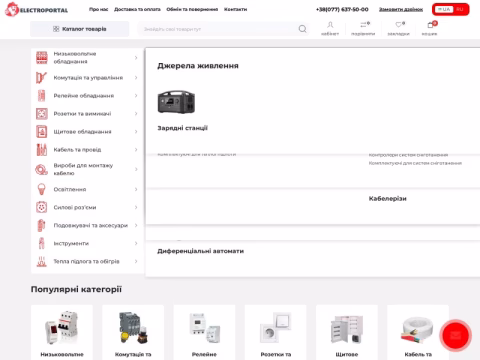The width and height of the screenshot is (480, 360).
Task: Expand Розетки та вимикачі submenu arrow
Action: [x=136, y=114]
